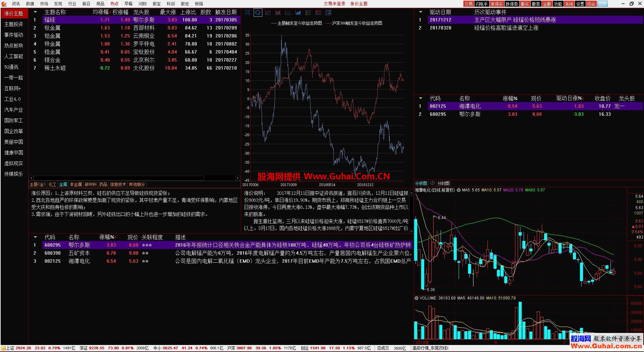Switch to bar chart view icon
This screenshot has width=644, height=352.
tap(278, 13)
